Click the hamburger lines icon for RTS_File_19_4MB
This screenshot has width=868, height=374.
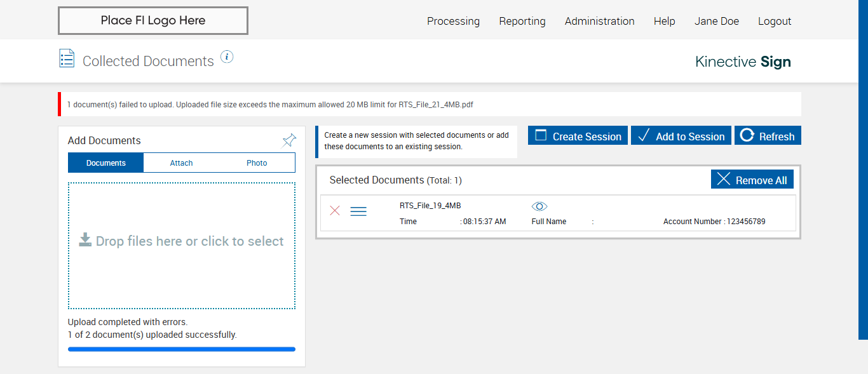coord(358,211)
